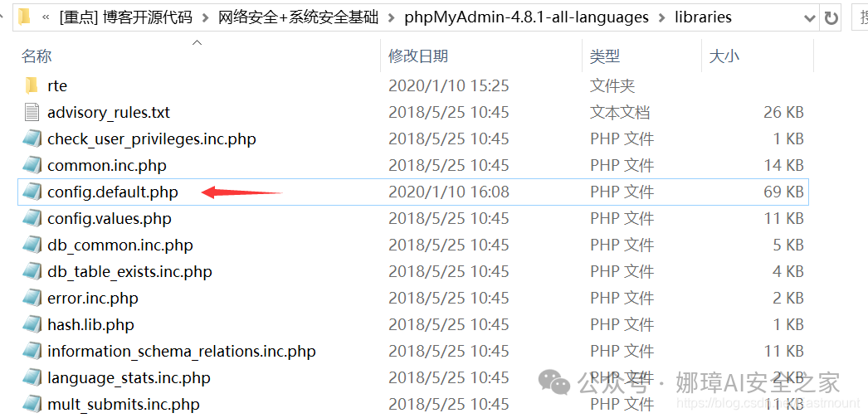The image size is (868, 418).
Task: Go to the phpMyAdmin-4.8.1-all-languages breadcrumb
Action: coord(527,17)
